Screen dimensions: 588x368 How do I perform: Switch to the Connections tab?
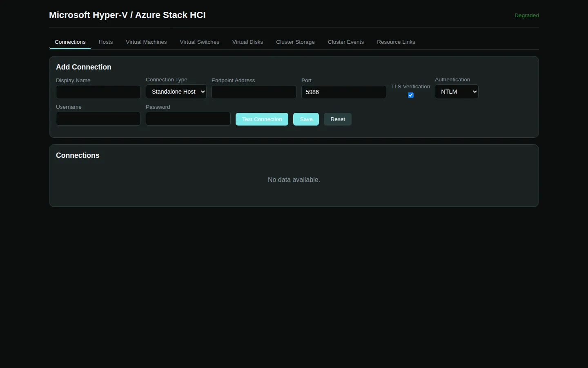coord(70,42)
